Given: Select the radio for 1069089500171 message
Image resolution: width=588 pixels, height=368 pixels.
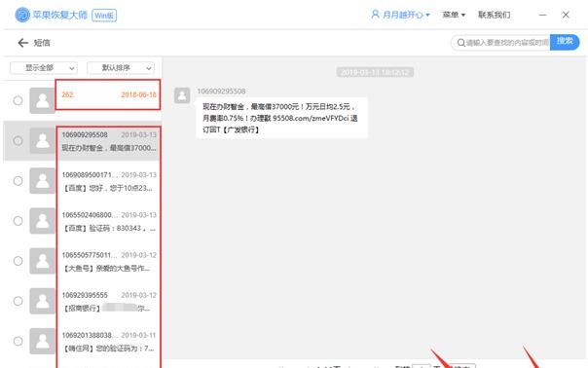Looking at the screenshot, I should pyautogui.click(x=18, y=181).
